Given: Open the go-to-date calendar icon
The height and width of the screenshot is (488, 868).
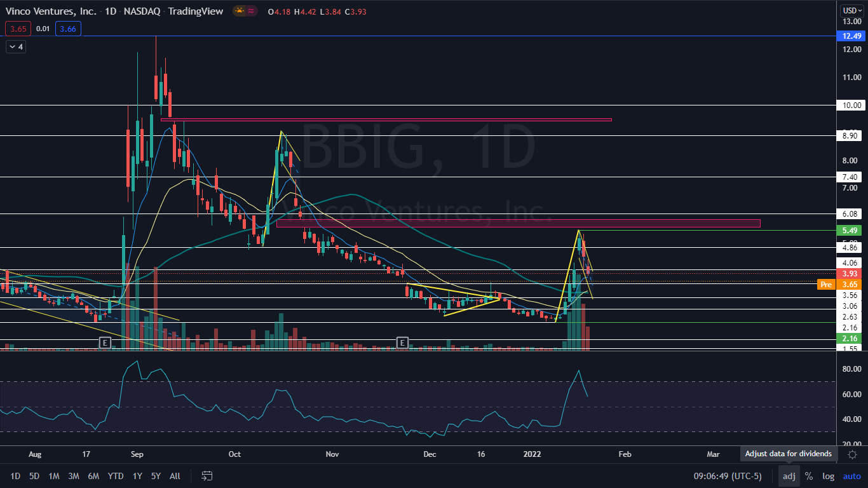Looking at the screenshot, I should tap(207, 476).
